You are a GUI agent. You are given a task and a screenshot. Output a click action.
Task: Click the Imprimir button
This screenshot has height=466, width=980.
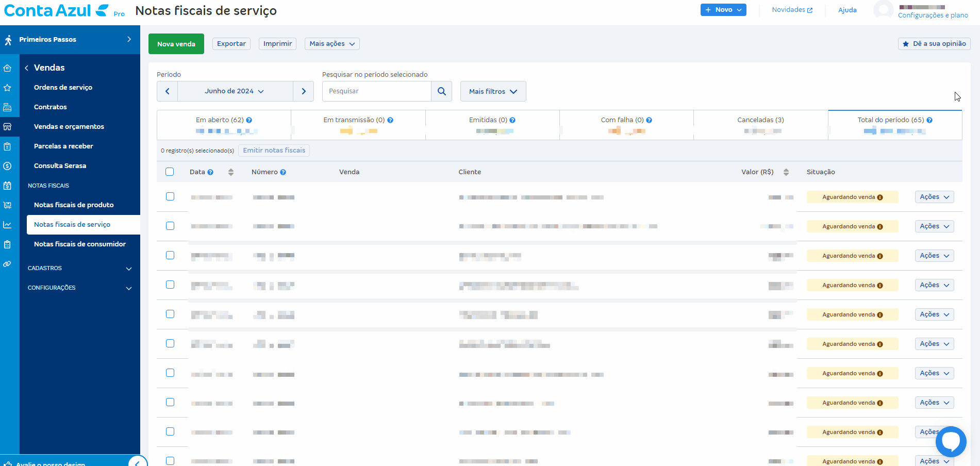pyautogui.click(x=277, y=44)
